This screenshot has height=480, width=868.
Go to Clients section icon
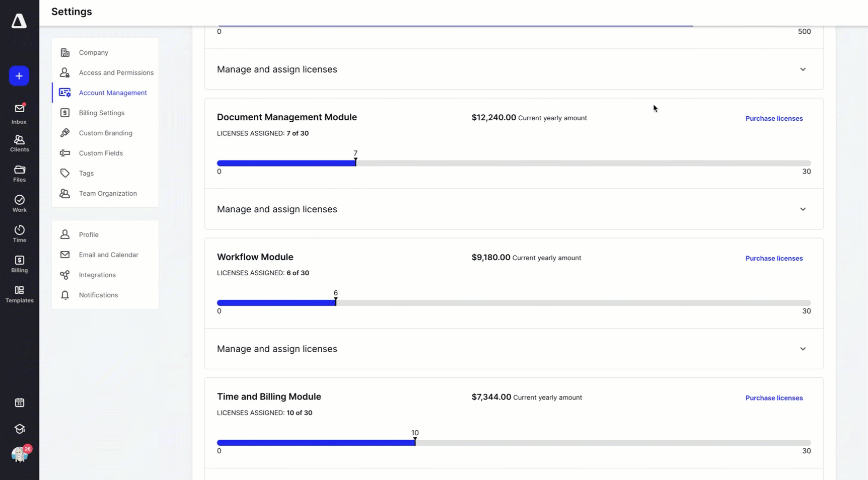coord(19,143)
